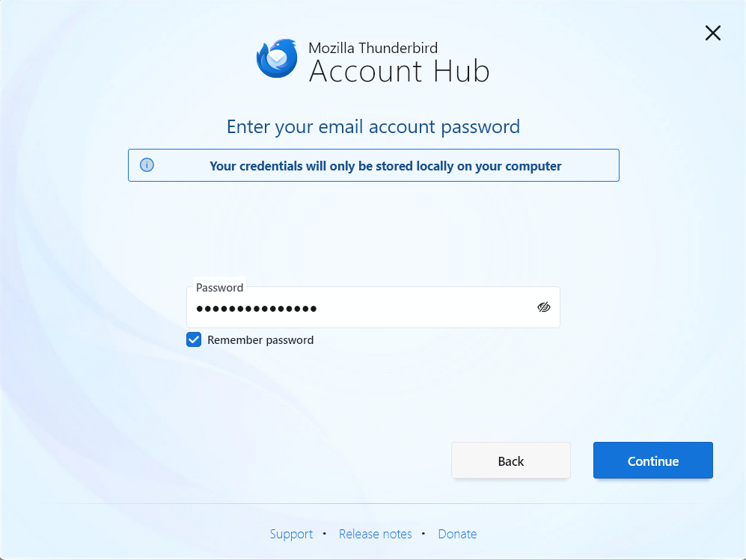Open the Release notes link
Image resolution: width=746 pixels, height=560 pixels.
pos(376,534)
